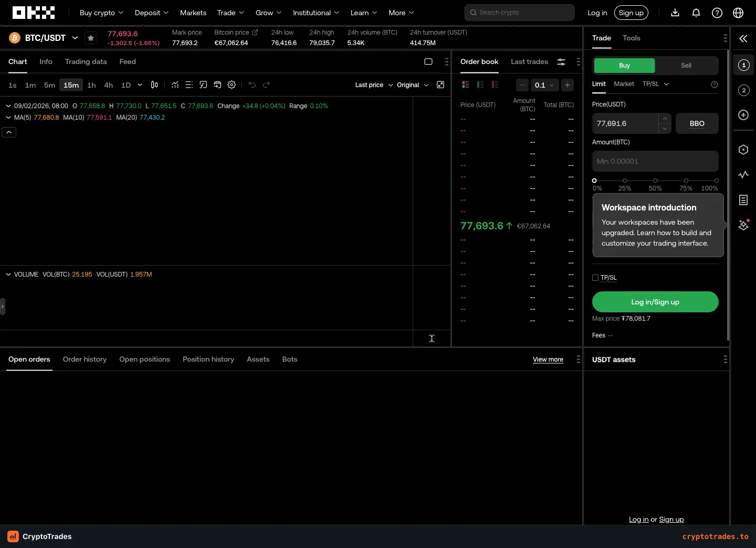Screen dimensions: 756x548
Task: Collapse the MA indicator legend
Action: point(8,118)
